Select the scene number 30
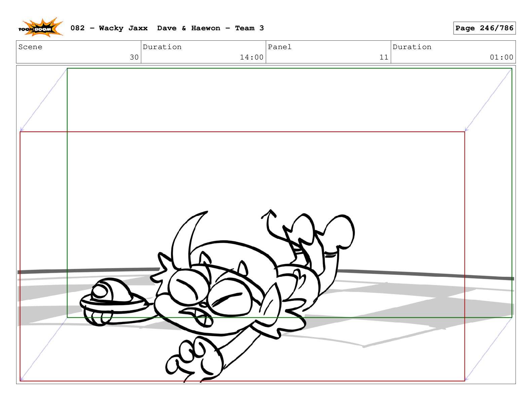The width and height of the screenshot is (532, 412). pos(134,58)
